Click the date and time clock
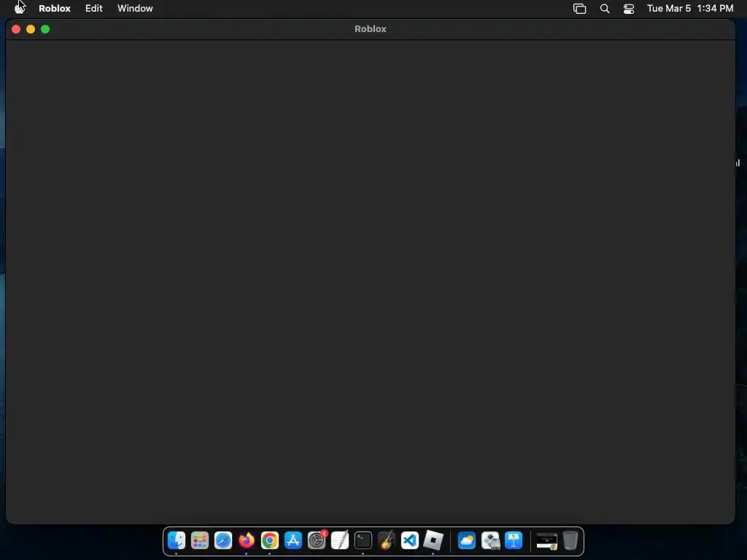The height and width of the screenshot is (560, 747). coord(690,8)
